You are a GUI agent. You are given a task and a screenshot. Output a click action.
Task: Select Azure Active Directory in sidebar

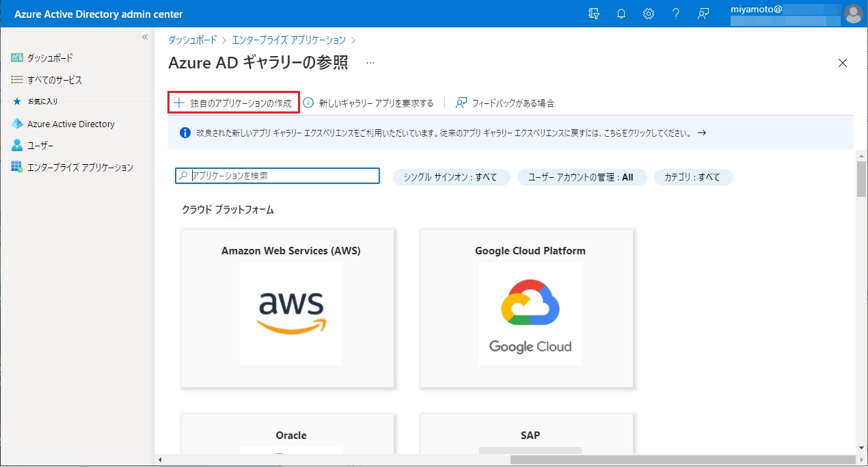(70, 124)
